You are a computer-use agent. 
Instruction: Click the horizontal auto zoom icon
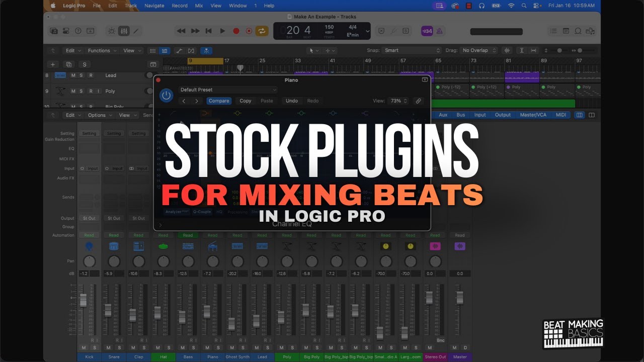point(533,50)
